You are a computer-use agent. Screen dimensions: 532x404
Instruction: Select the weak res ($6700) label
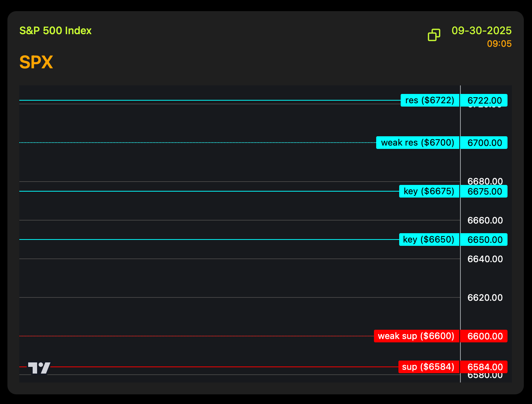click(x=417, y=143)
